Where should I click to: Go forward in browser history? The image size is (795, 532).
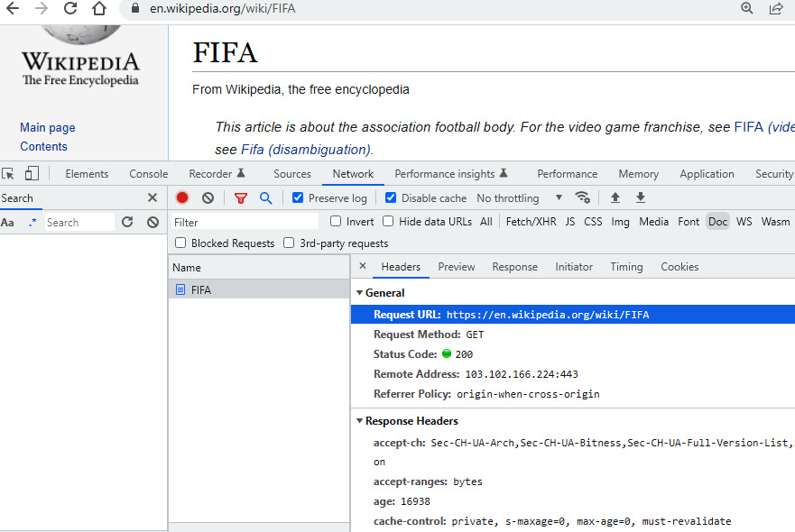point(42,8)
